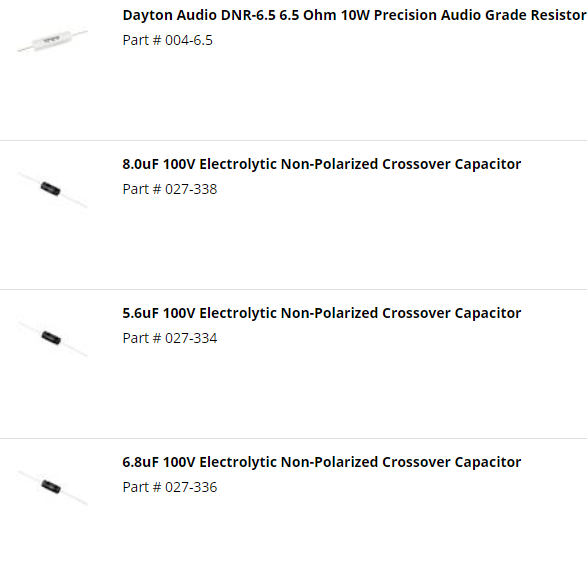Select the Part # 027-336 label
Viewport: 587px width, 564px height.
170,487
